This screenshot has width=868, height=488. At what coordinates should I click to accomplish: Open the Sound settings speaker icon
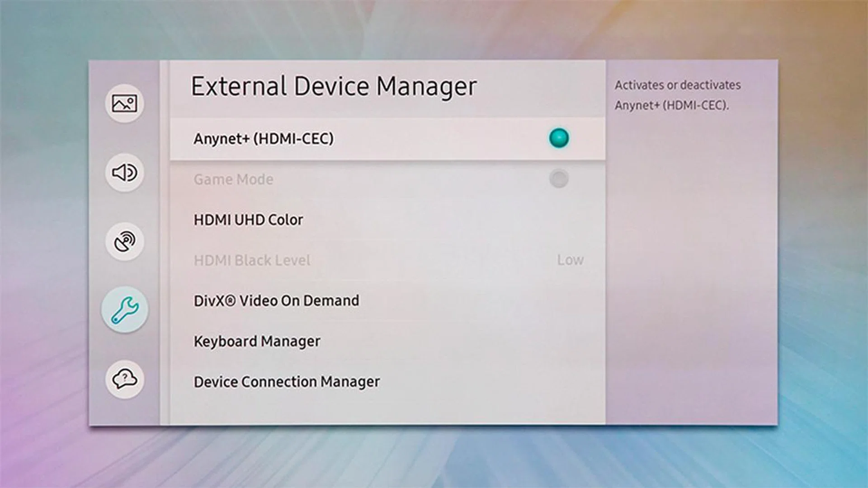(124, 172)
